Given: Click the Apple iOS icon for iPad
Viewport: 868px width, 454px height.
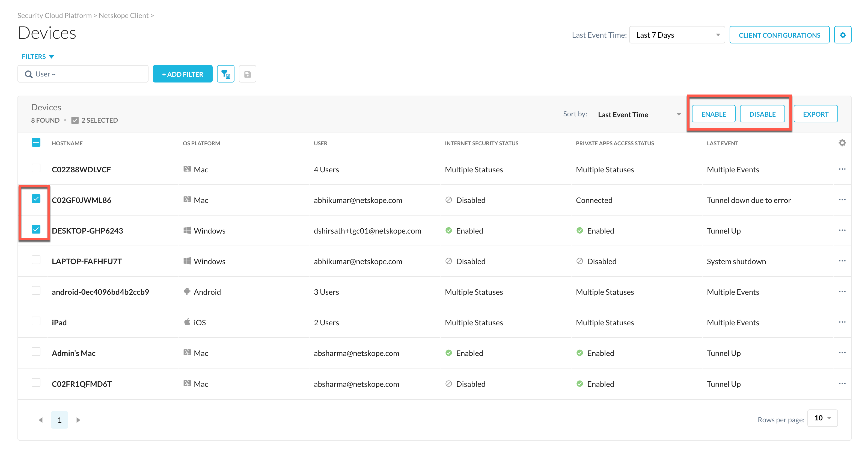Looking at the screenshot, I should (x=187, y=322).
